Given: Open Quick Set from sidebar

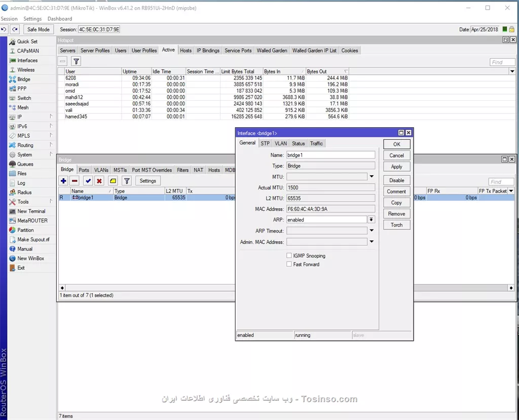Looking at the screenshot, I should [27, 42].
